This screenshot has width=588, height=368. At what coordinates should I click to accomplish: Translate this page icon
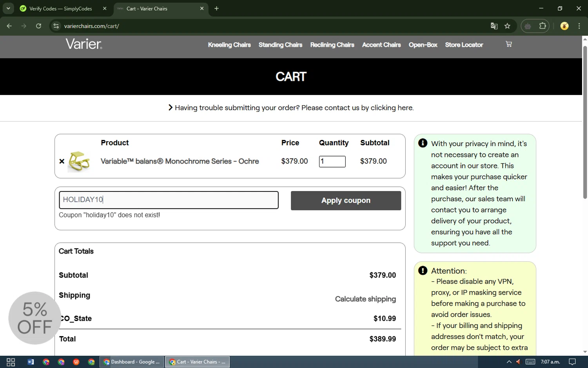pos(494,26)
